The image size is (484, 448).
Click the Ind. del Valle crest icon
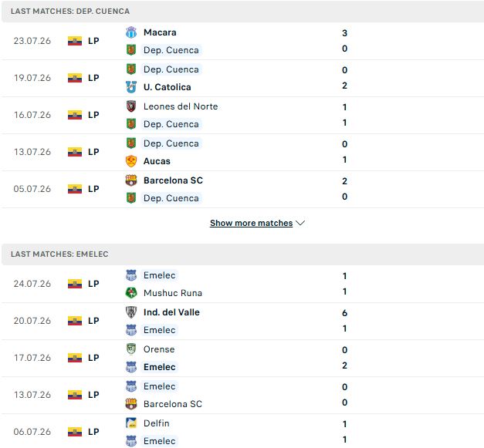pos(131,312)
